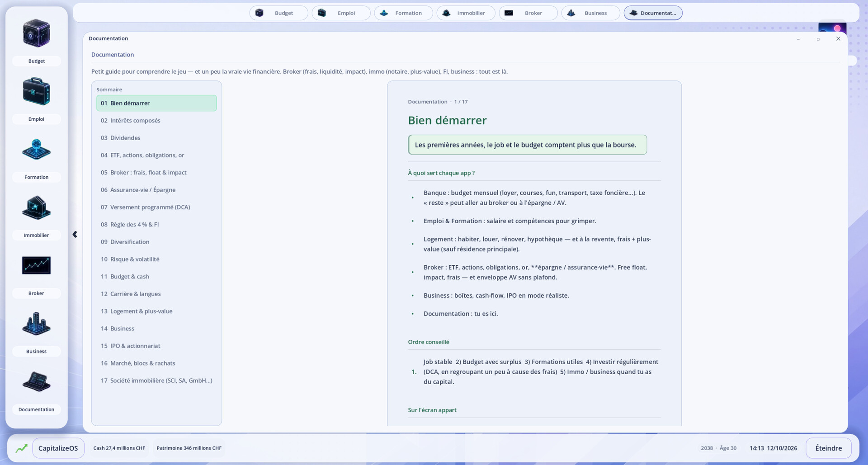
Task: Open chapter 02 Intérêts composés
Action: (x=156, y=121)
